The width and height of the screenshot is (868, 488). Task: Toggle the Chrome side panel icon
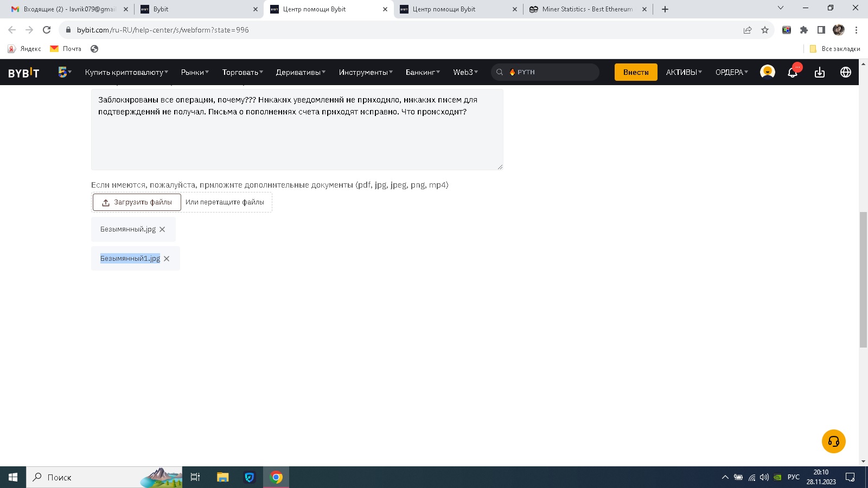click(821, 30)
